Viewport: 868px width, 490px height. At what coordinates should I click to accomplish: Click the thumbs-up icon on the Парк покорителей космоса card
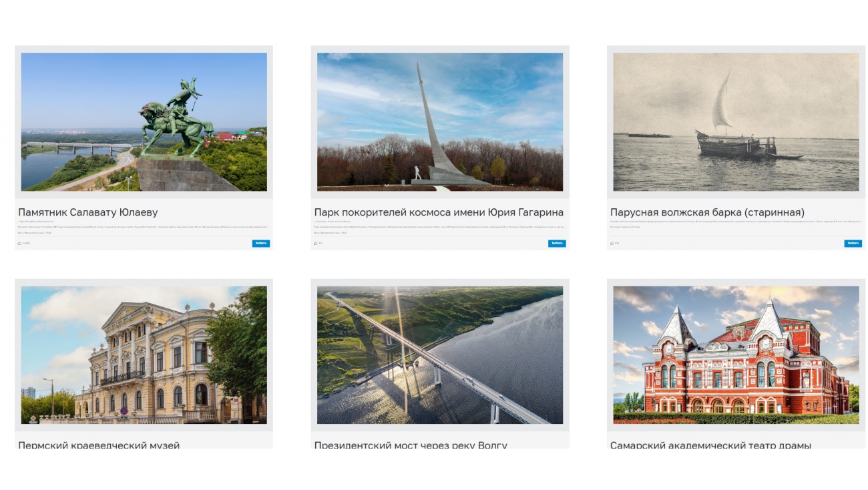(316, 243)
